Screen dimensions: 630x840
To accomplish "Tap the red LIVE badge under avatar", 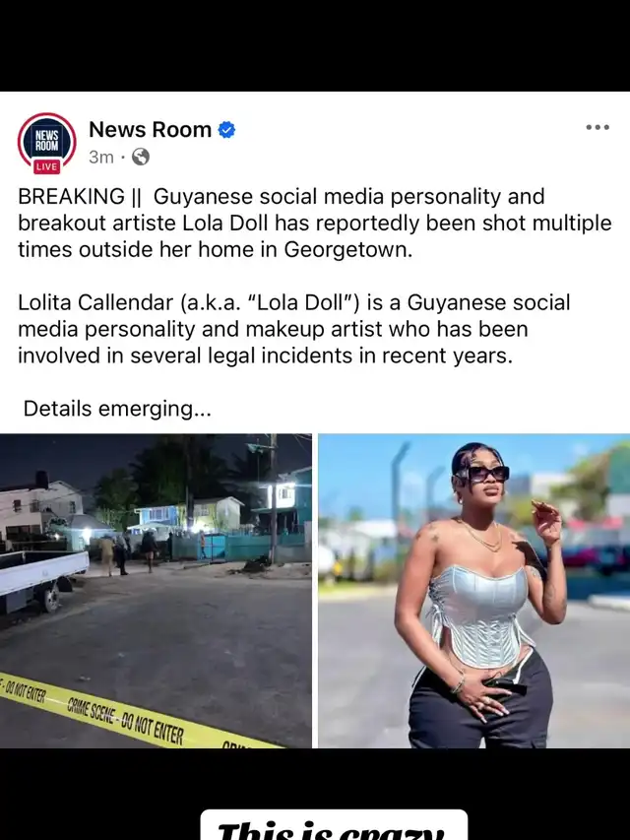I will pos(46,166).
